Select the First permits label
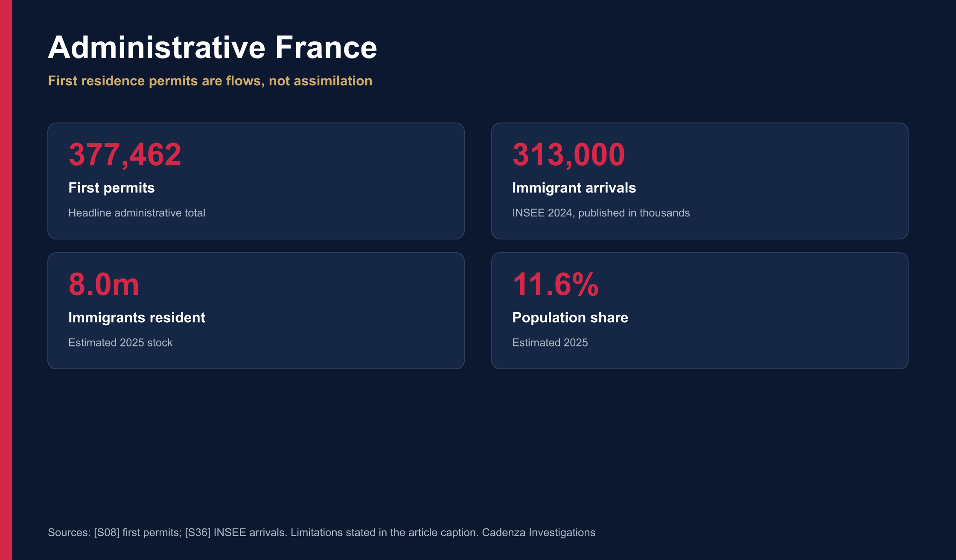Image resolution: width=956 pixels, height=560 pixels. 111,188
